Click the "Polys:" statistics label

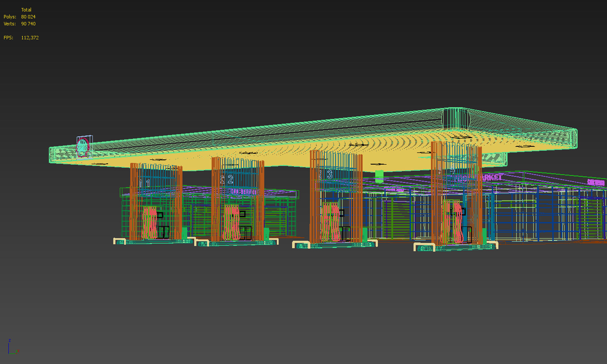10,17
